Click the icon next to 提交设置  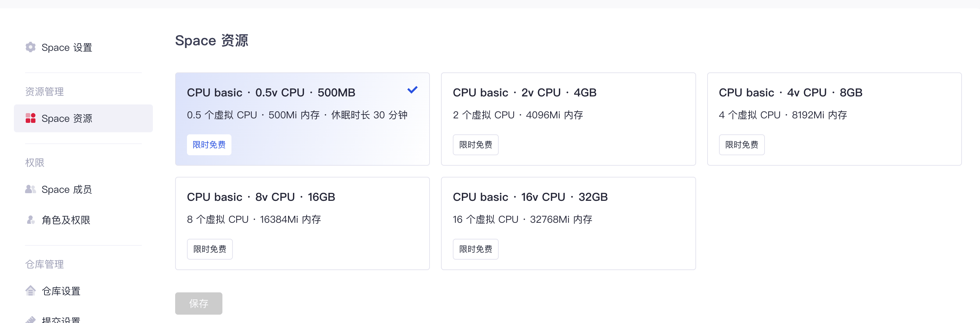[31, 319]
